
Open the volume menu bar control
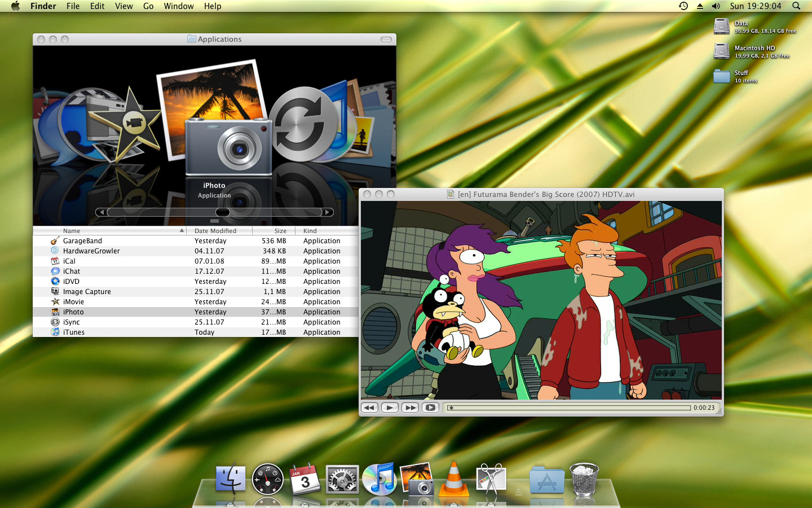716,6
